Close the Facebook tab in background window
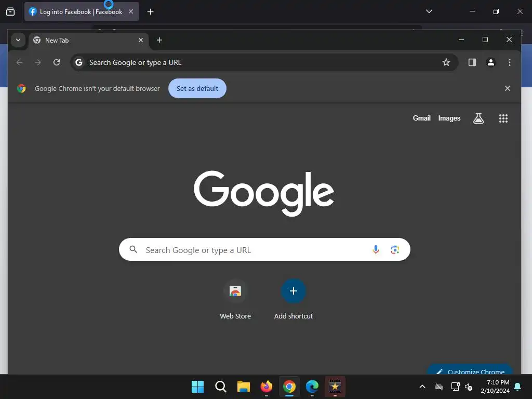 coord(131,11)
